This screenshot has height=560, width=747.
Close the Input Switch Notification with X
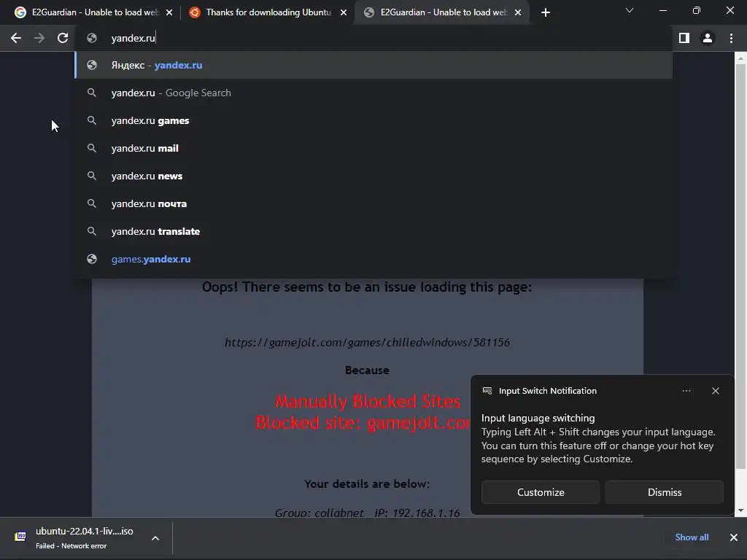(716, 391)
